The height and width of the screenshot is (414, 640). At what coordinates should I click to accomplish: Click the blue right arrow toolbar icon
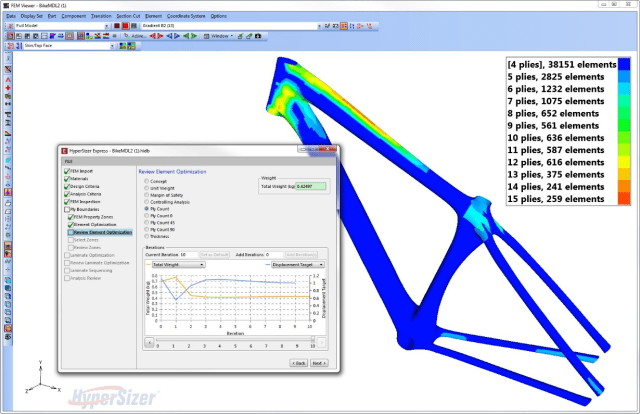pos(177,36)
